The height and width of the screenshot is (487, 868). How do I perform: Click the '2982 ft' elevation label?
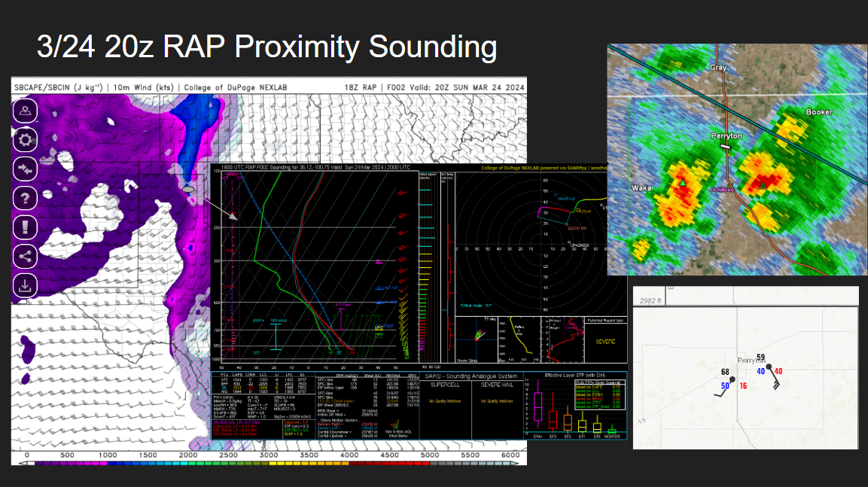(x=650, y=300)
